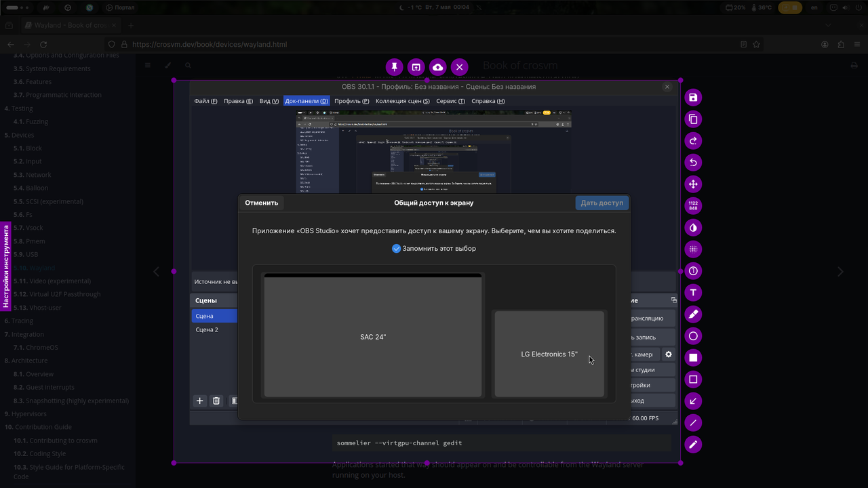868x488 pixels.
Task: Open the OBS 'Справка' menu
Action: point(488,101)
